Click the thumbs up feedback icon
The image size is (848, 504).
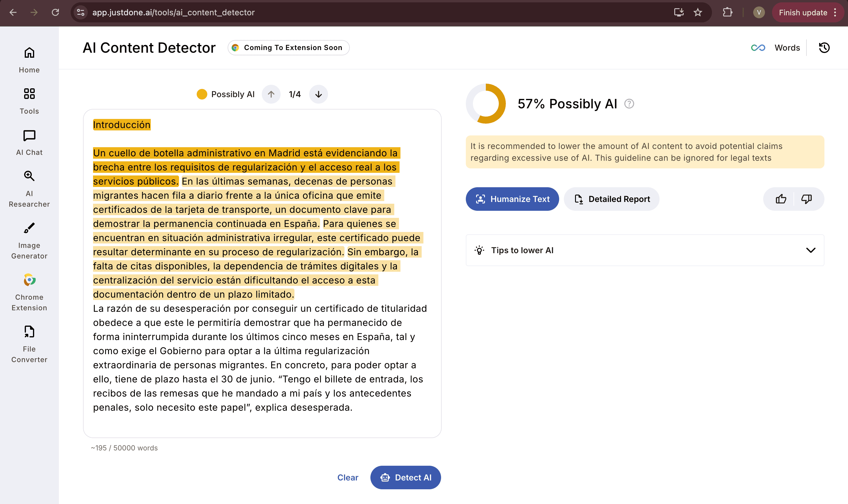point(781,199)
